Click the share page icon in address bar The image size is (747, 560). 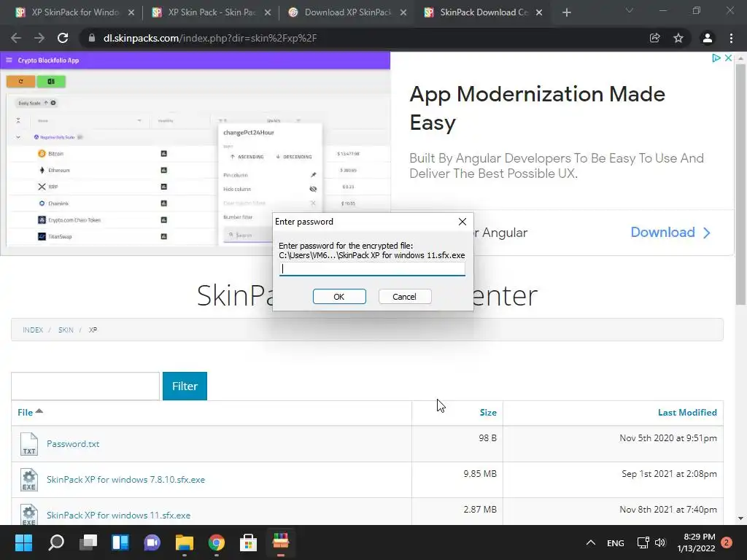pyautogui.click(x=655, y=38)
